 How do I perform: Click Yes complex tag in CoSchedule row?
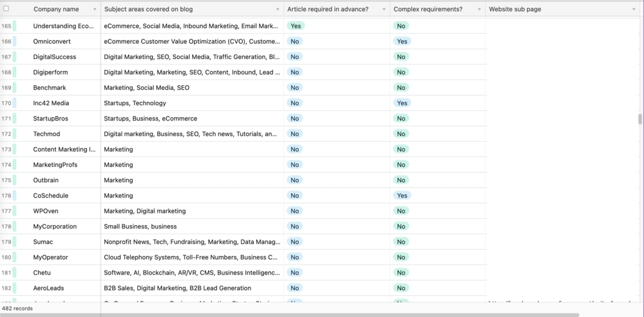pyautogui.click(x=402, y=195)
